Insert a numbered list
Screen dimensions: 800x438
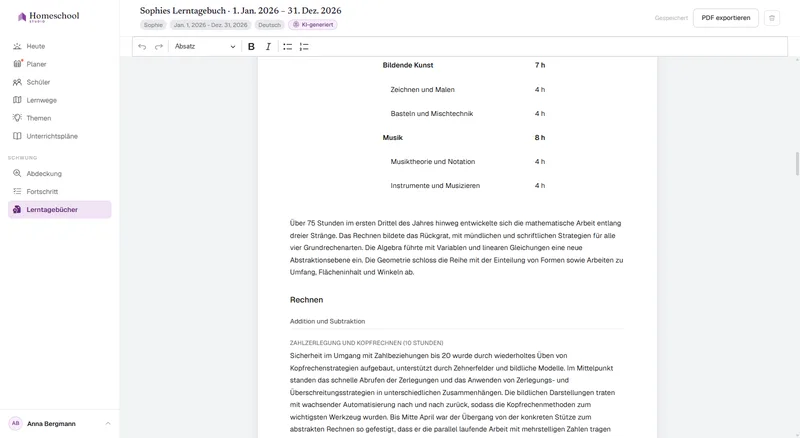304,46
